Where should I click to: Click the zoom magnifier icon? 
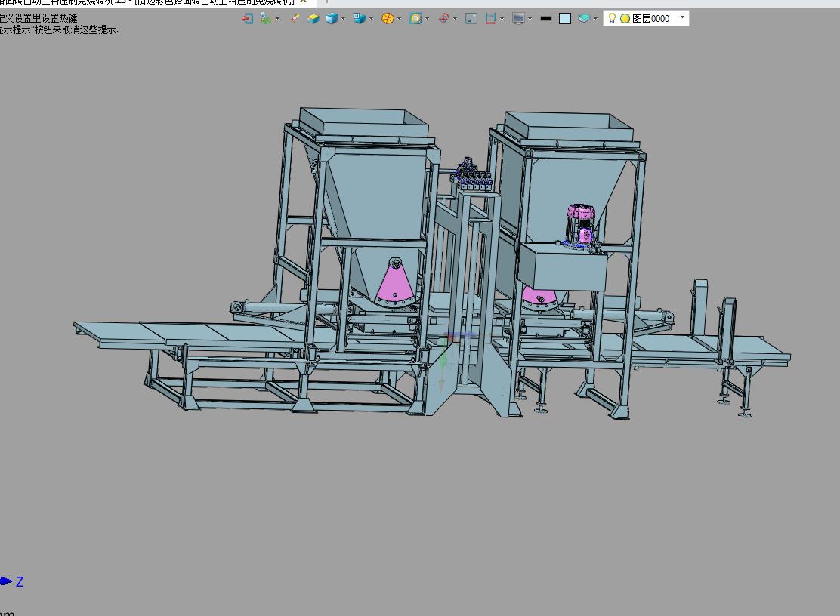[415, 19]
